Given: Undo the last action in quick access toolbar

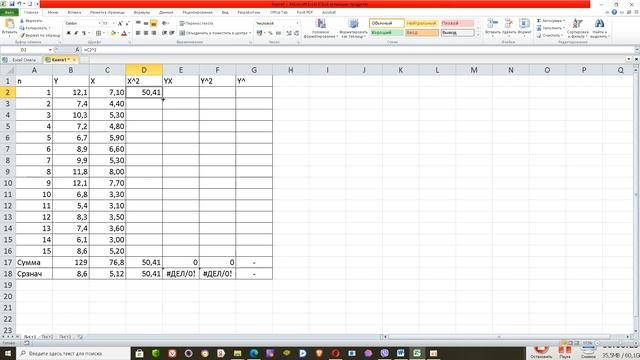Looking at the screenshot, I should [19, 4].
